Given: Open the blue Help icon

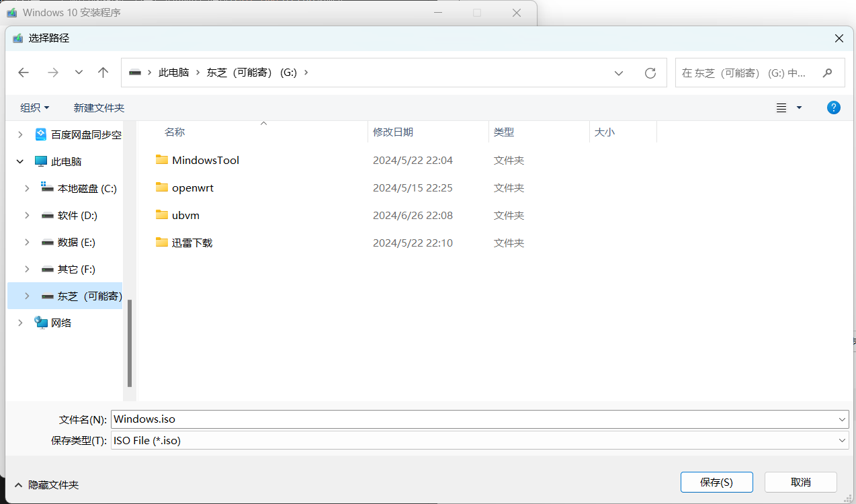Looking at the screenshot, I should click(833, 108).
